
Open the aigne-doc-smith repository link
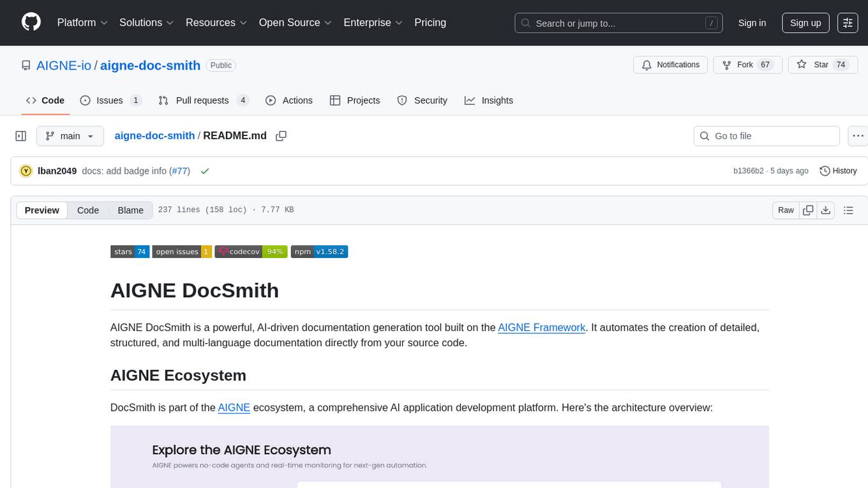click(x=151, y=65)
